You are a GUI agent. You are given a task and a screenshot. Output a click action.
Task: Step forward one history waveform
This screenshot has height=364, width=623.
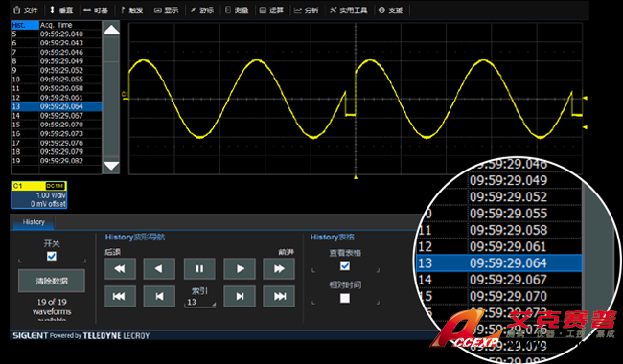[x=240, y=296]
